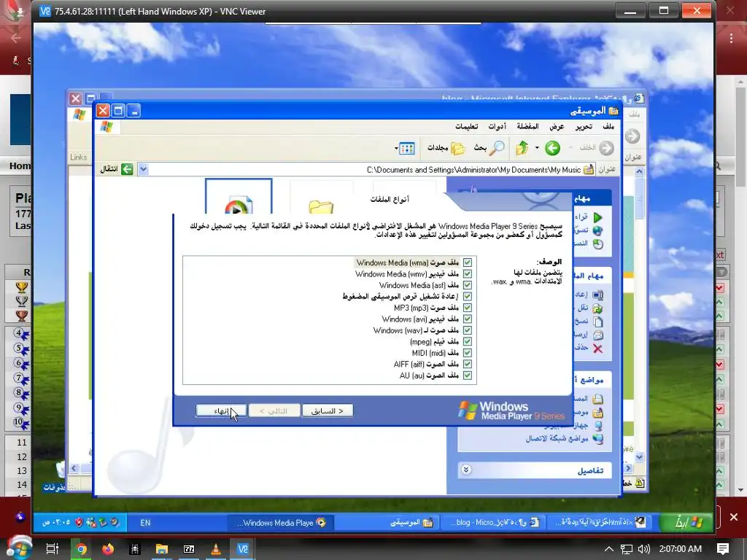This screenshot has width=747, height=560.
Task: Open the Search magnifier tool (بحث)
Action: coord(489,148)
